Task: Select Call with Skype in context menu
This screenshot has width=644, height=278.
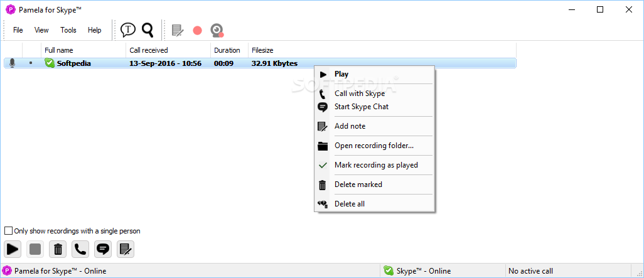Action: 373,94
